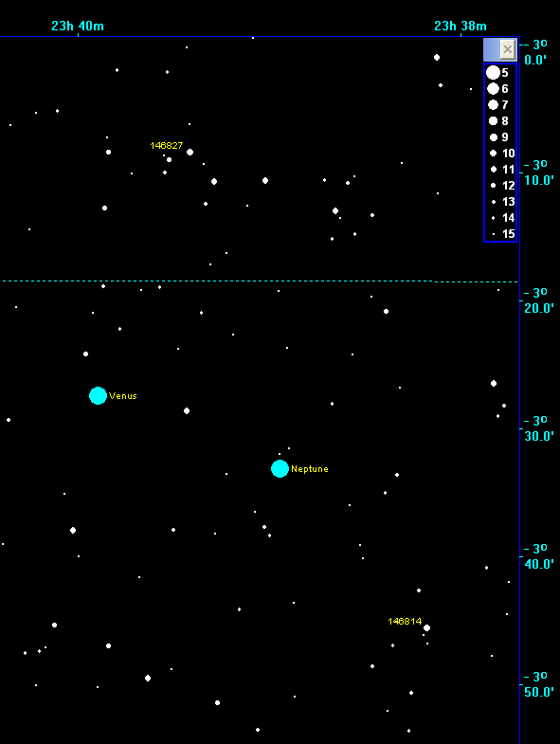Viewport: 560px width, 744px height.
Task: Click the legend panel title bar
Action: (x=491, y=50)
